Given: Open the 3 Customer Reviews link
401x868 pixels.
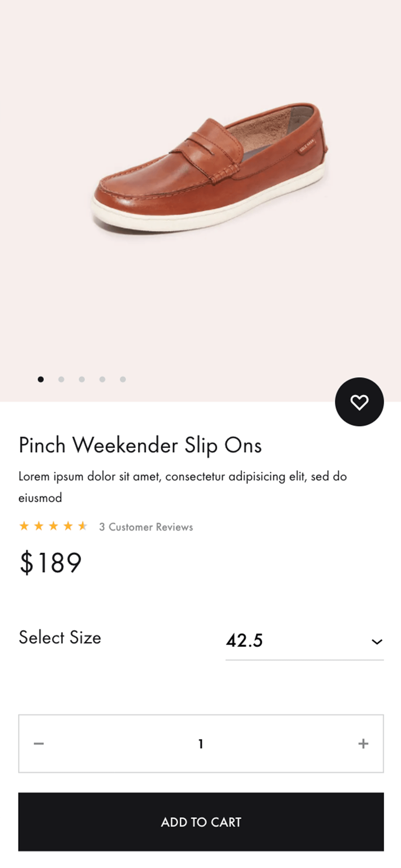Looking at the screenshot, I should pyautogui.click(x=146, y=527).
